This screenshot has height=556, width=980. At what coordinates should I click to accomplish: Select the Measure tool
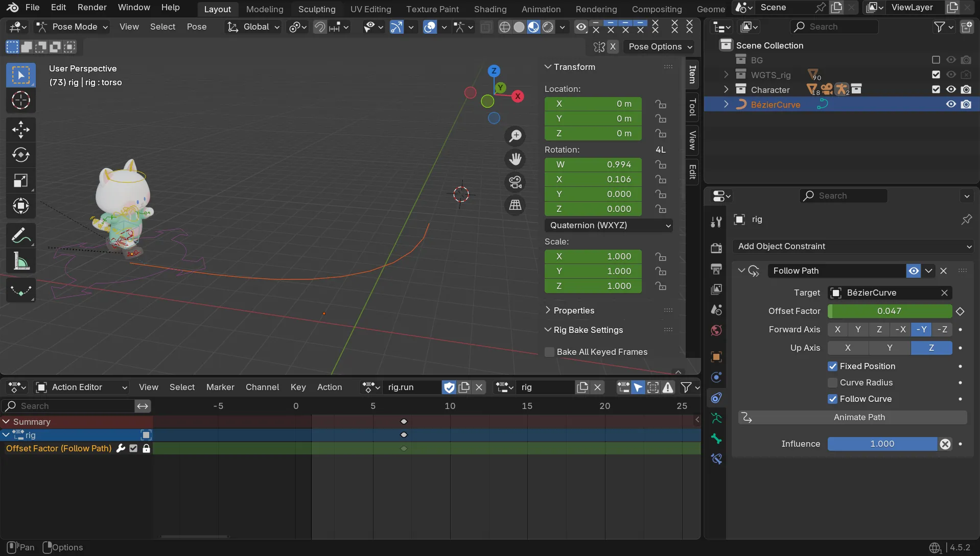pos(20,262)
